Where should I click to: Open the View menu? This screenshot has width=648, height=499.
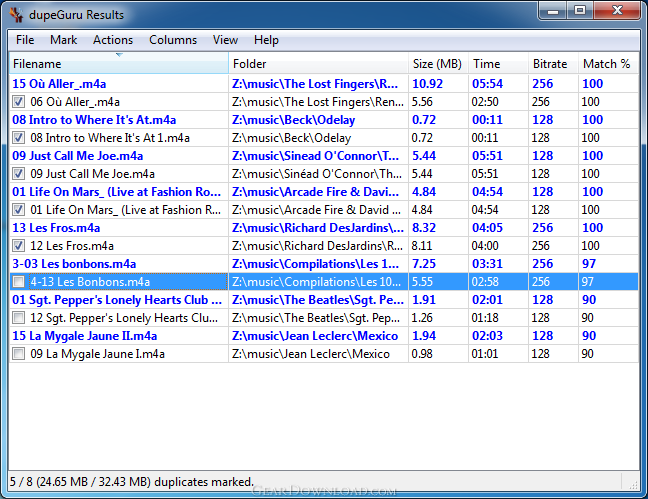225,40
